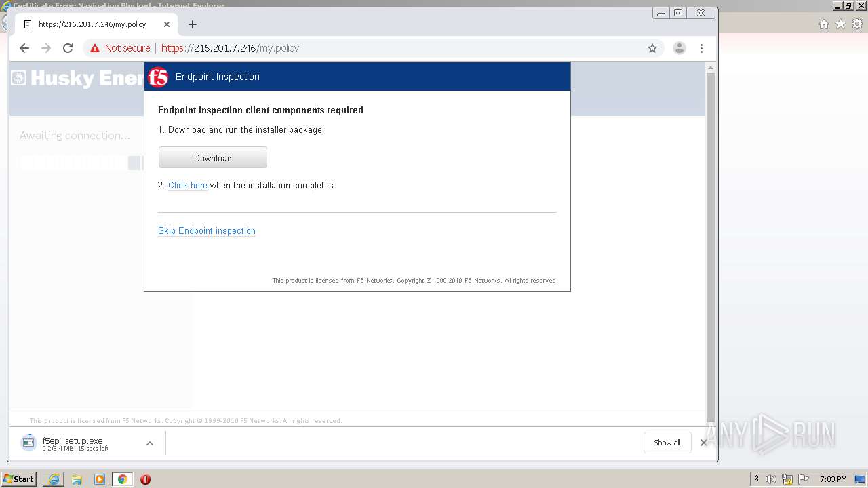Click the Husky Energy logo icon
868x488 pixels.
[19, 78]
